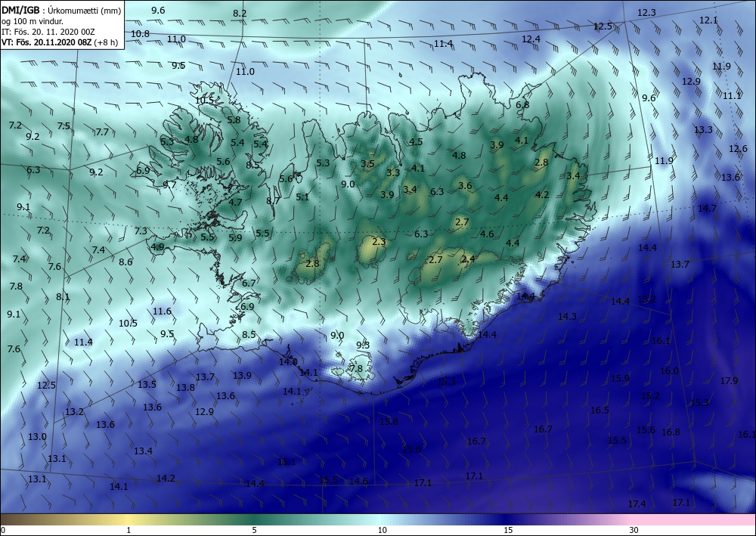756x536 pixels.
Task: Click the 13.5 value label
Action: (x=147, y=385)
